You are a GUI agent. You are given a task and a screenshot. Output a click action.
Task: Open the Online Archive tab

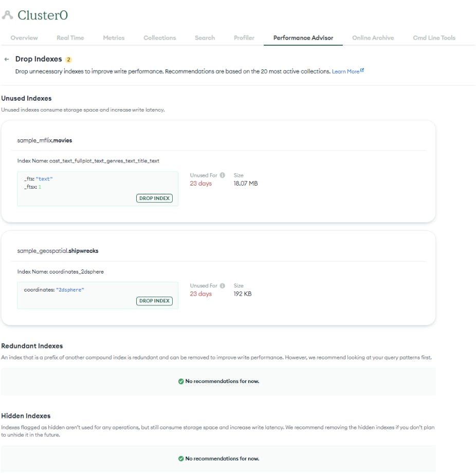[373, 38]
